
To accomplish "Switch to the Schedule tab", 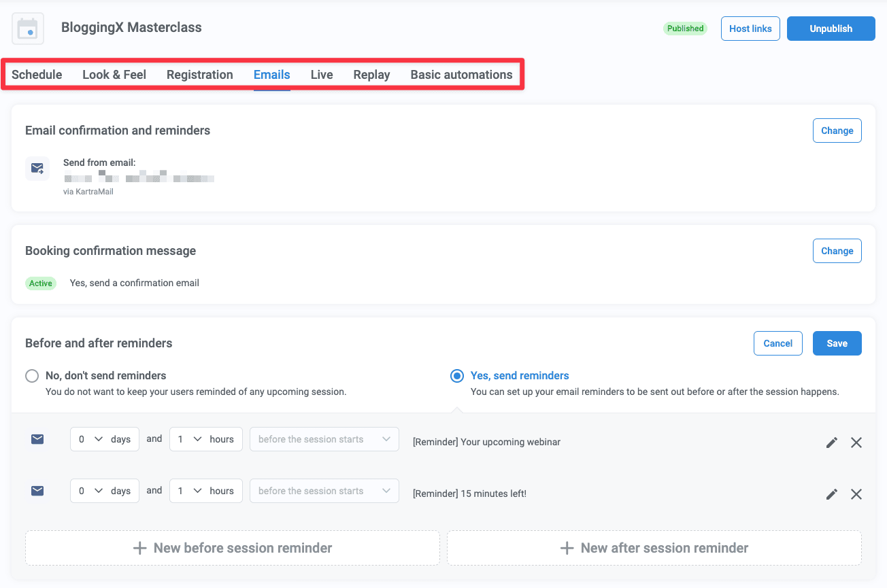I will 37,75.
